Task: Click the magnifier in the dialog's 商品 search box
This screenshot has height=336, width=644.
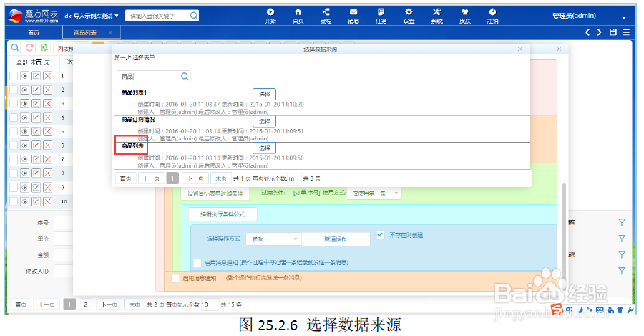Action: 185,76
